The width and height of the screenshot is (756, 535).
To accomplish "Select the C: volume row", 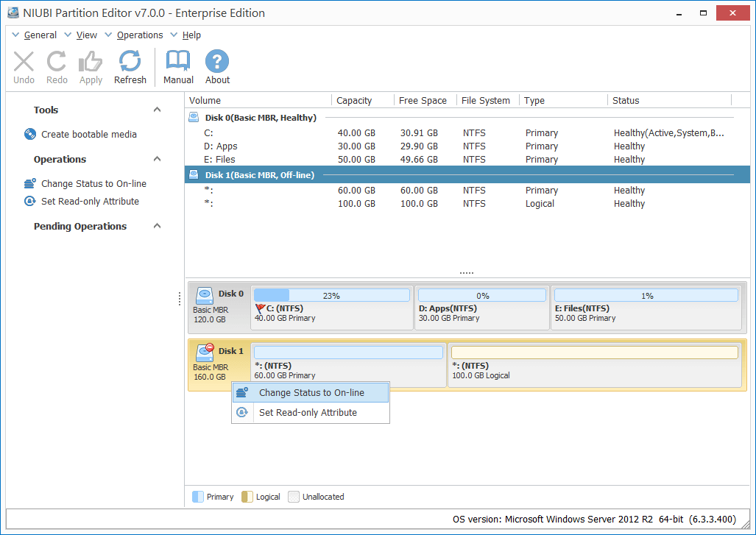I will (x=467, y=132).
